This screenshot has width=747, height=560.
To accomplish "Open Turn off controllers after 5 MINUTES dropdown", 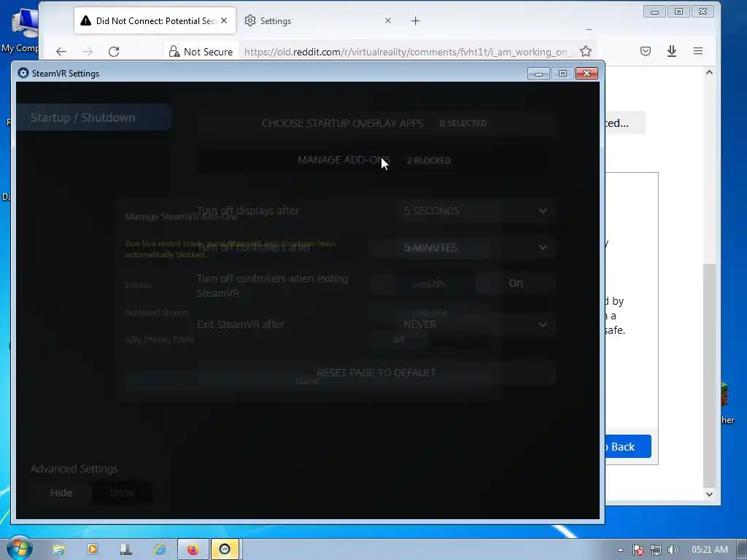I will tap(476, 248).
